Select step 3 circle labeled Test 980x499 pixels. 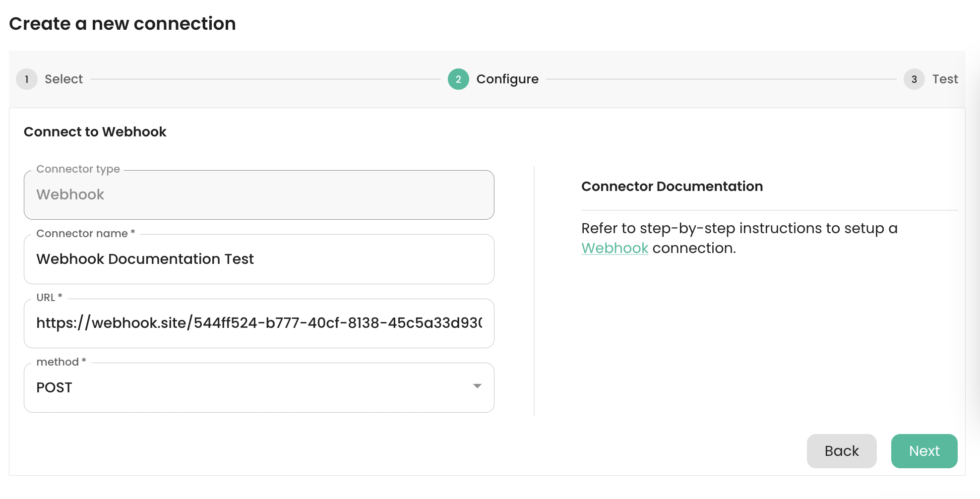[x=914, y=79]
